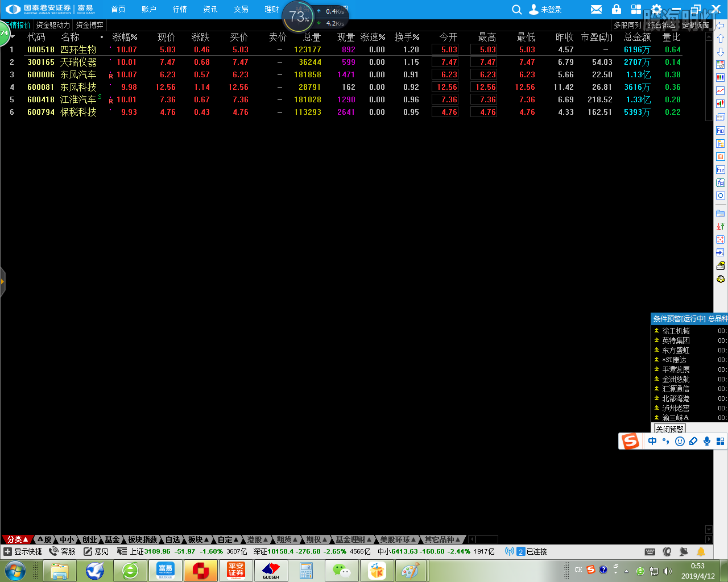The image size is (728, 582).
Task: Click the gold flower icon at sidebar bottom
Action: coord(721,279)
